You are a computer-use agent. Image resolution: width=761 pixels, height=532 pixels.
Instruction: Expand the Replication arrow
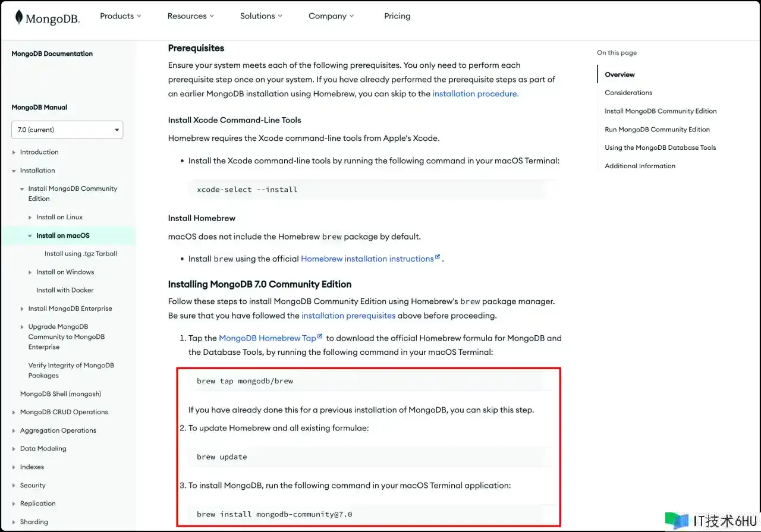[14, 504]
